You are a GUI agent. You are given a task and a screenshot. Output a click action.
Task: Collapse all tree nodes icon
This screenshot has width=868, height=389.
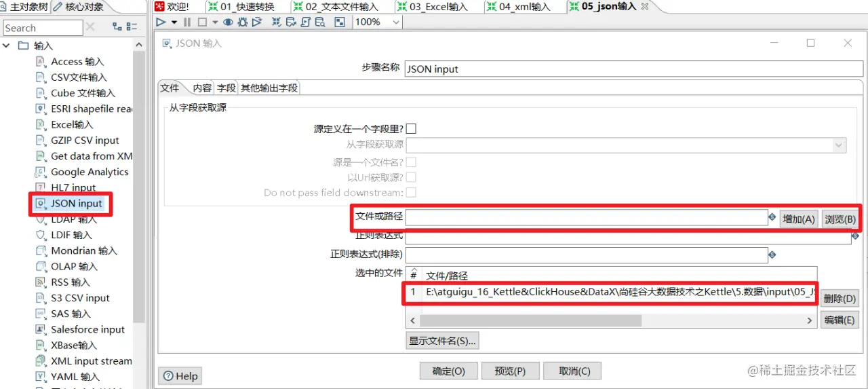(132, 27)
